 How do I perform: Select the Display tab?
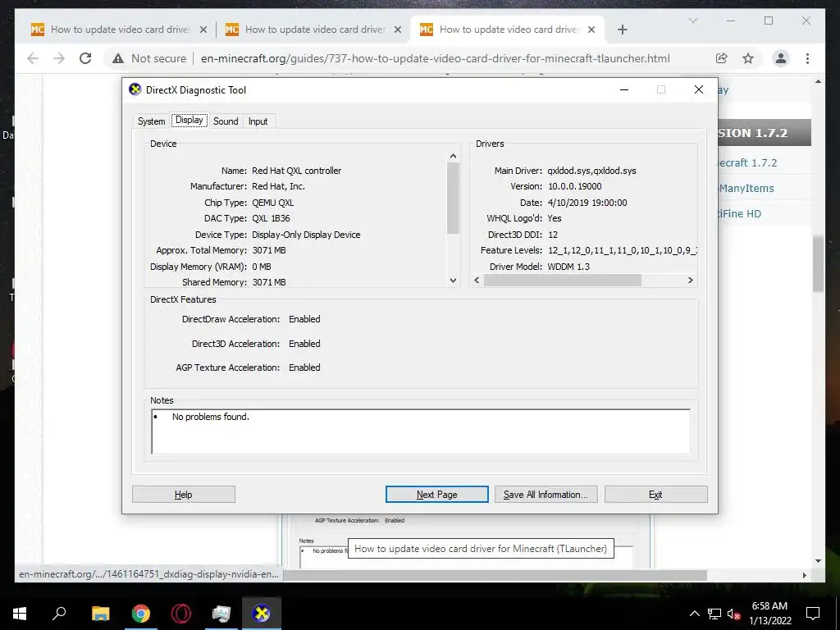pyautogui.click(x=189, y=120)
